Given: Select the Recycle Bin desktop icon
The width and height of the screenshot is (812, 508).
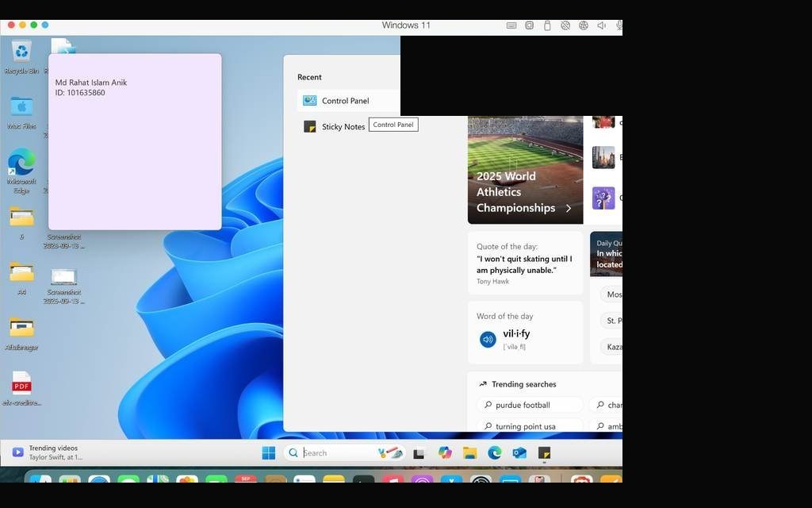Looking at the screenshot, I should tap(21, 57).
